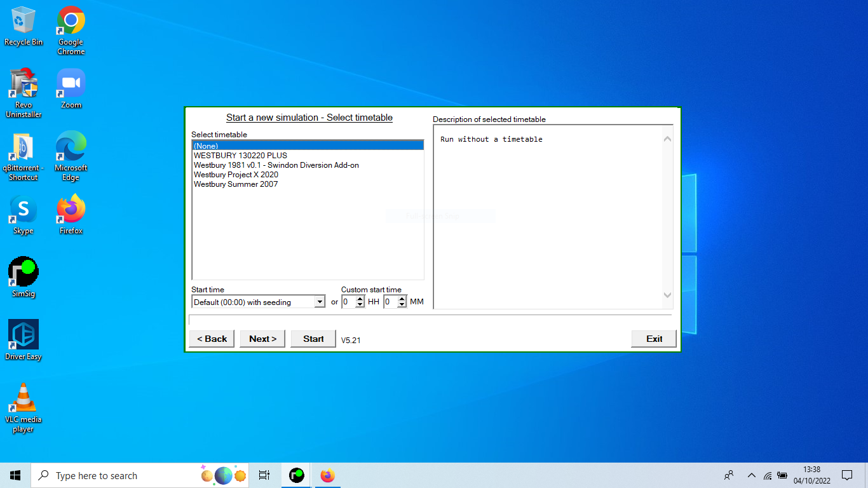Go to previous step with Back

pos(212,339)
